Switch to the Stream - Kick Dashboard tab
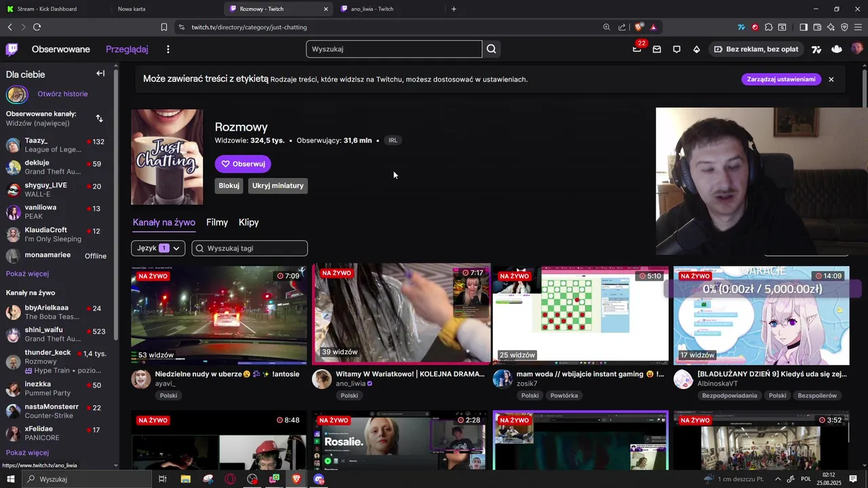This screenshot has width=868, height=488. point(47,9)
